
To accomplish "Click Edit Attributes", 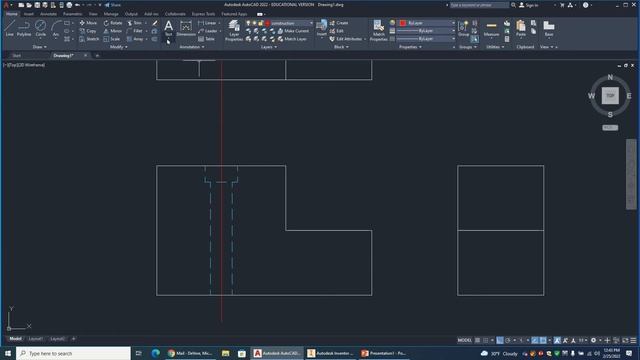I will pyautogui.click(x=346, y=39).
